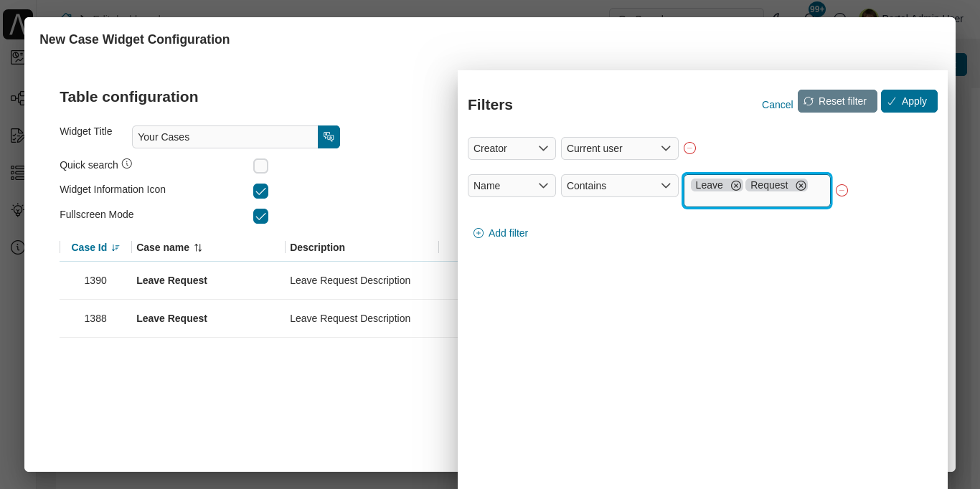Add a new filter
Viewport: 980px width, 489px height.
[x=501, y=233]
